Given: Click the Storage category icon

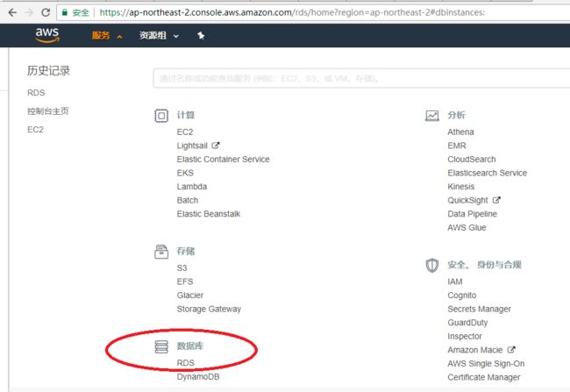Looking at the screenshot, I should pos(161,252).
